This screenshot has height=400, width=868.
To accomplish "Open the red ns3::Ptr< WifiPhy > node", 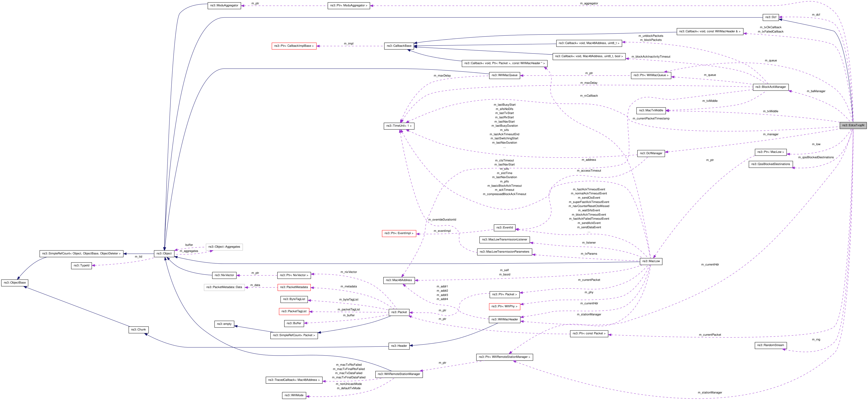I will pos(504,307).
